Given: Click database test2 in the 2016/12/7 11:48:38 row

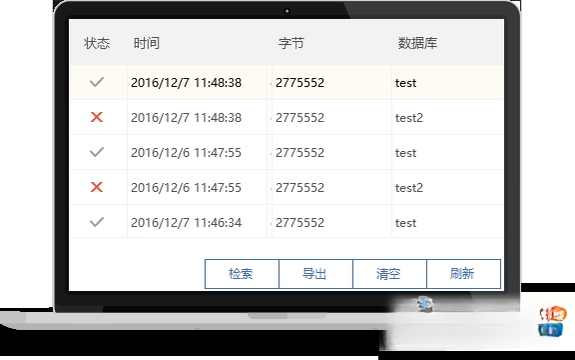Looking at the screenshot, I should click(x=409, y=118).
